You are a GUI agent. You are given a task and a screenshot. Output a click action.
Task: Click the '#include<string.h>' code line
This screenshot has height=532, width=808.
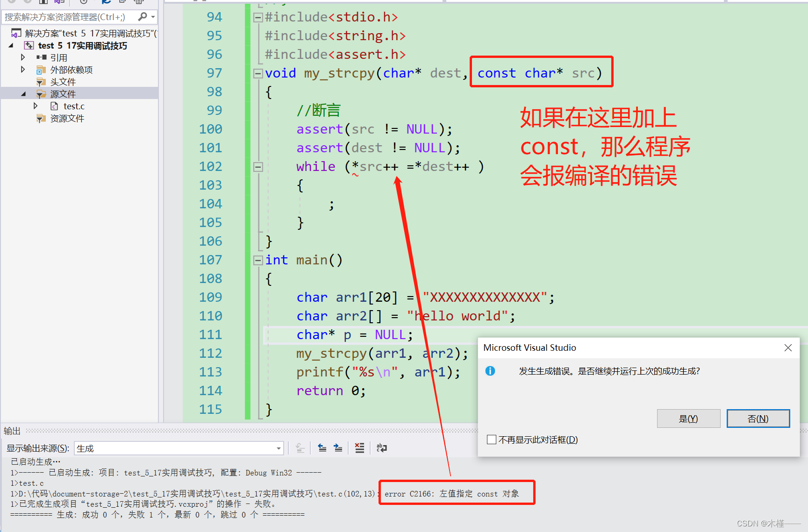point(335,36)
